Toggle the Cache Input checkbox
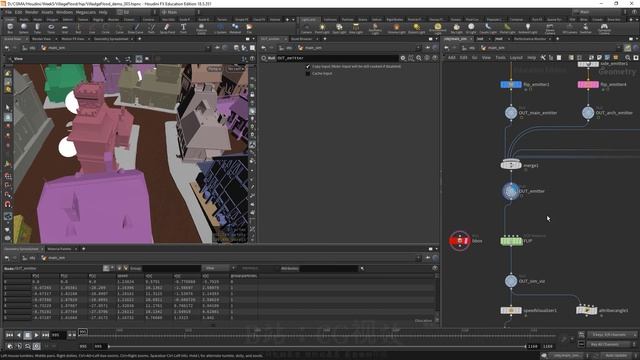Viewport: 640px width, 360px height. point(308,73)
